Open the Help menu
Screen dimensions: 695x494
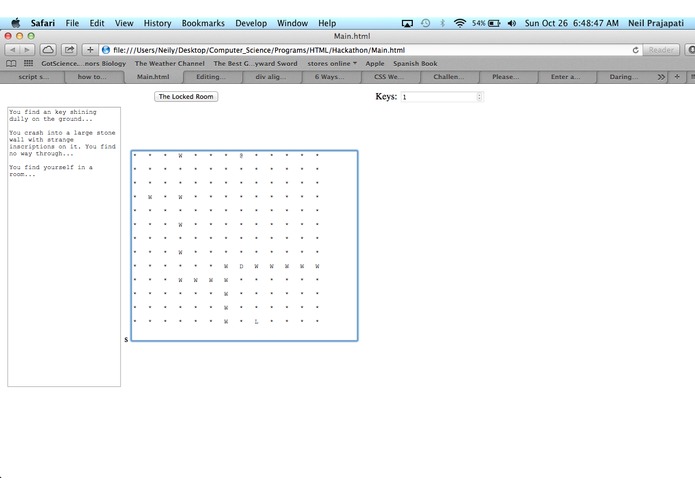coord(327,23)
